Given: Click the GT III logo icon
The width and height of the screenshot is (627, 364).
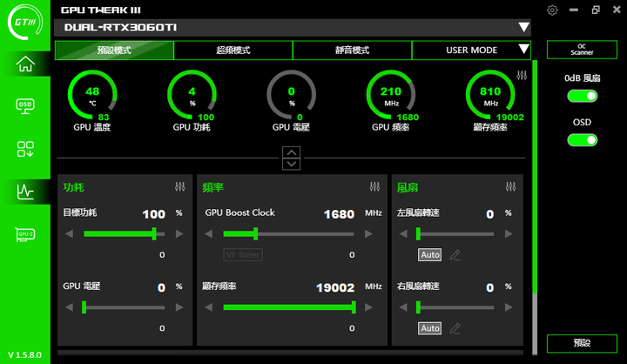Looking at the screenshot, I should (25, 22).
